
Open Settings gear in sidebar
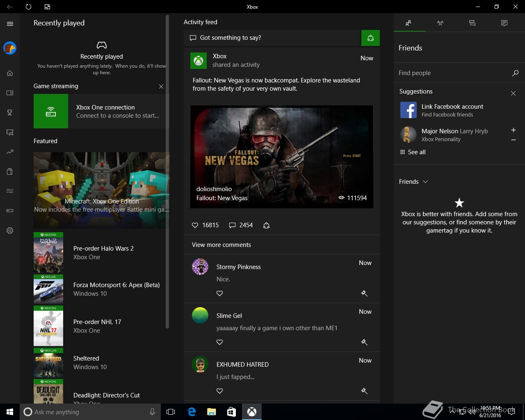[10, 231]
